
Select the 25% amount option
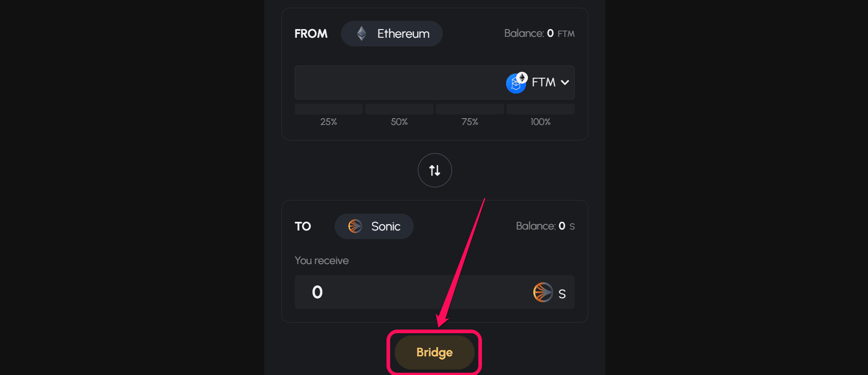(329, 115)
